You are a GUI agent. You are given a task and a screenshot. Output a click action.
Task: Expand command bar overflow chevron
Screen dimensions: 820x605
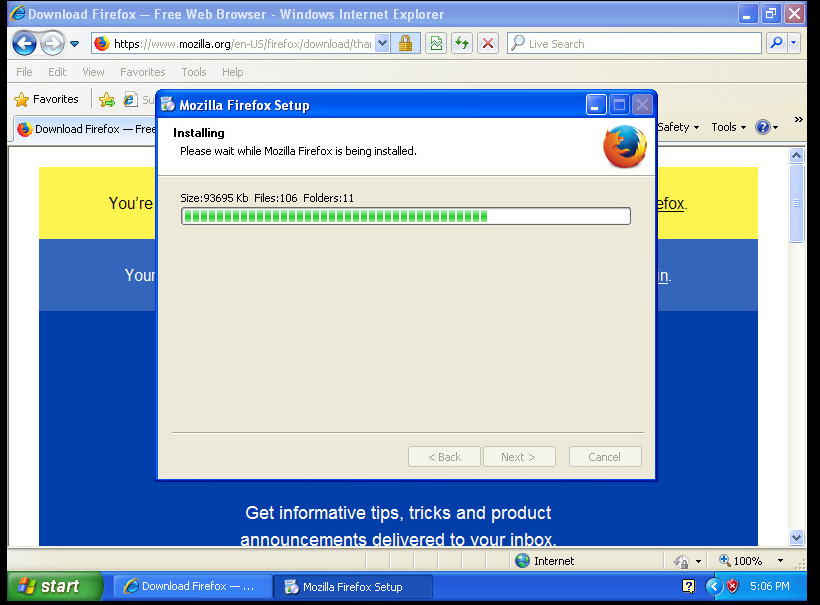pyautogui.click(x=799, y=120)
